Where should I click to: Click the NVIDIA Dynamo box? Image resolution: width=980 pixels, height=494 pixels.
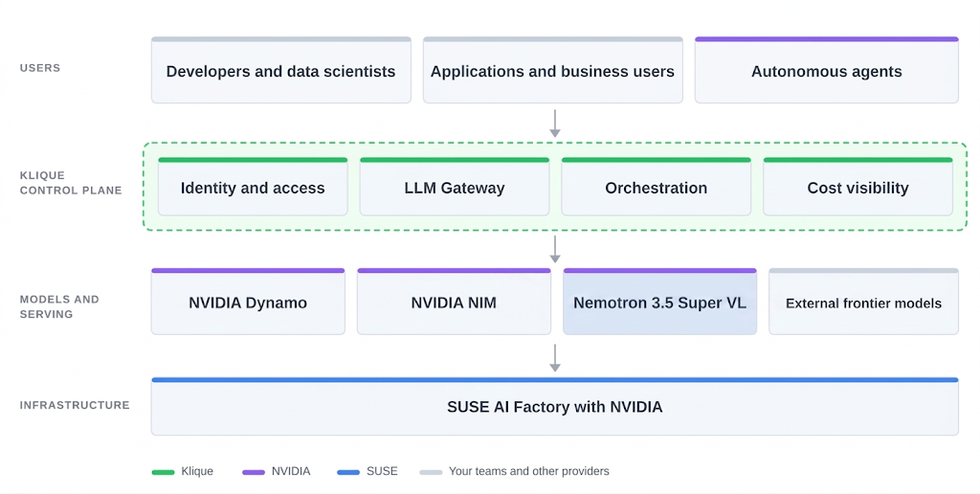(x=248, y=302)
